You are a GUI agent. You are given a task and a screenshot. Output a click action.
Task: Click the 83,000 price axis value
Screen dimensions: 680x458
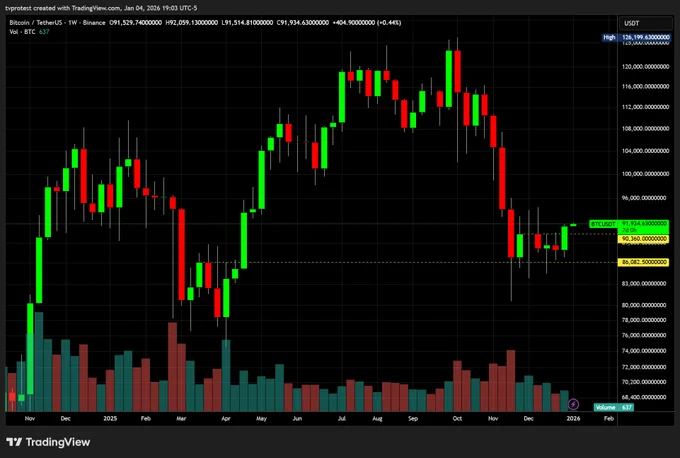(x=645, y=283)
